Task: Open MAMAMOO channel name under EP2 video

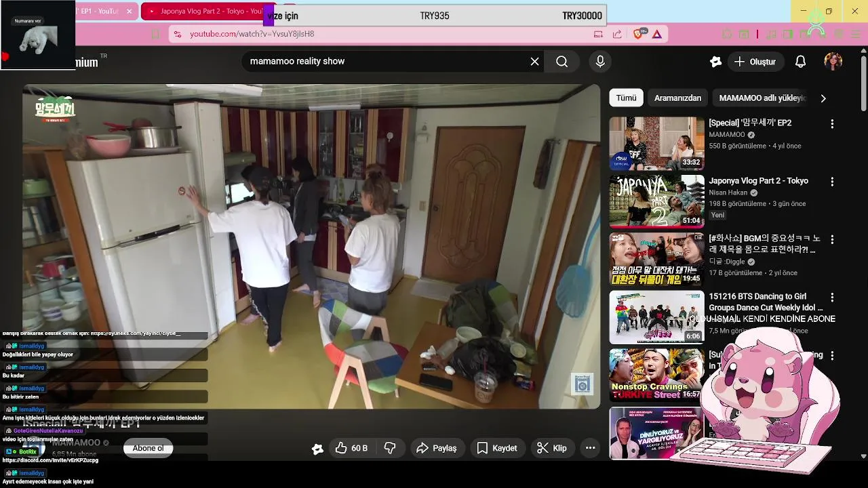Action: pyautogui.click(x=726, y=135)
